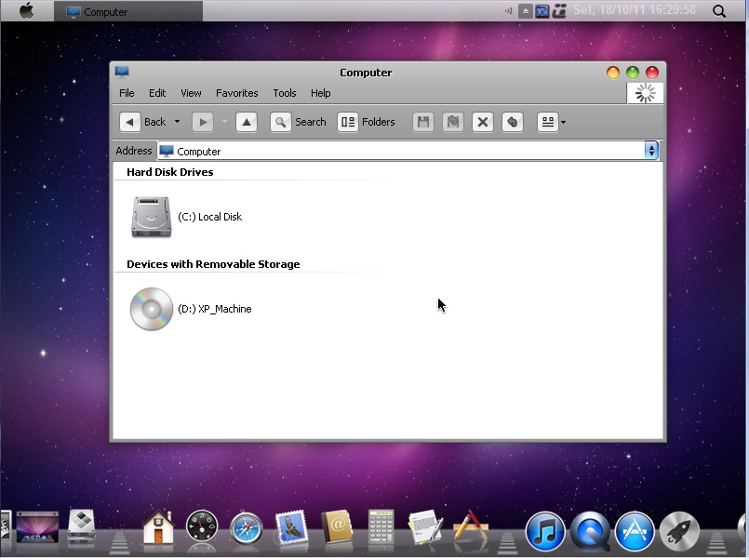The width and height of the screenshot is (749, 560).
Task: Open the Edit menu
Action: [x=157, y=93]
